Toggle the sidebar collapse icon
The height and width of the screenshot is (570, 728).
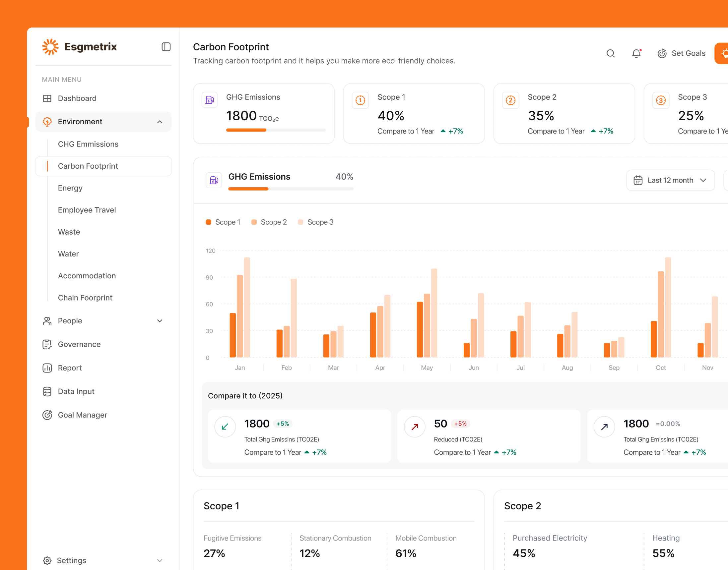pos(166,47)
